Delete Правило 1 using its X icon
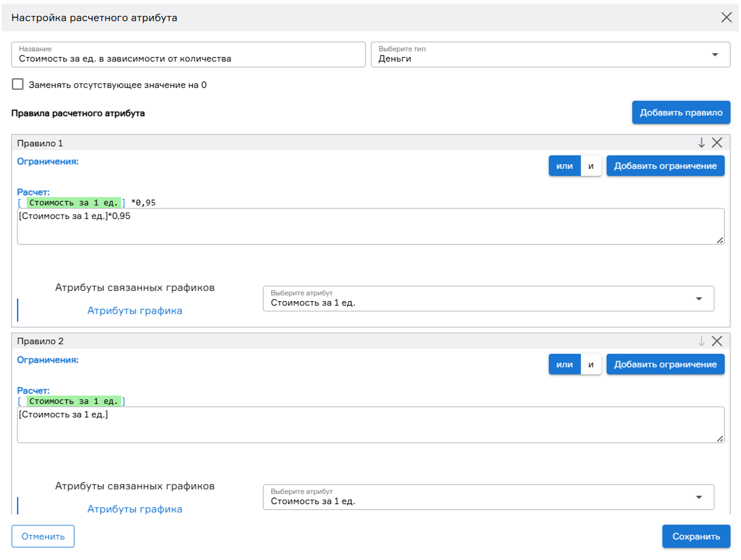The height and width of the screenshot is (560, 741). point(717,143)
